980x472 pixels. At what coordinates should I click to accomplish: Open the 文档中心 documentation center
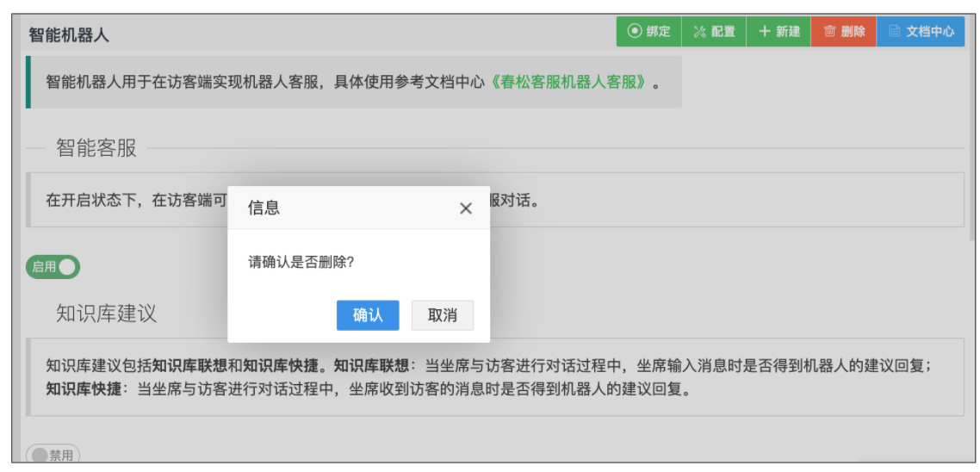(x=921, y=31)
